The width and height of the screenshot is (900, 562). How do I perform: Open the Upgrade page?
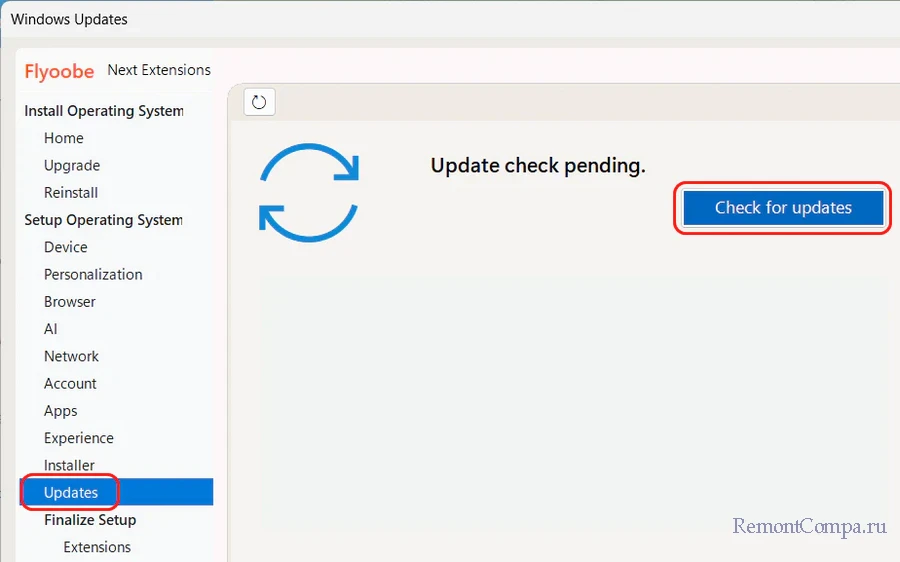[72, 166]
